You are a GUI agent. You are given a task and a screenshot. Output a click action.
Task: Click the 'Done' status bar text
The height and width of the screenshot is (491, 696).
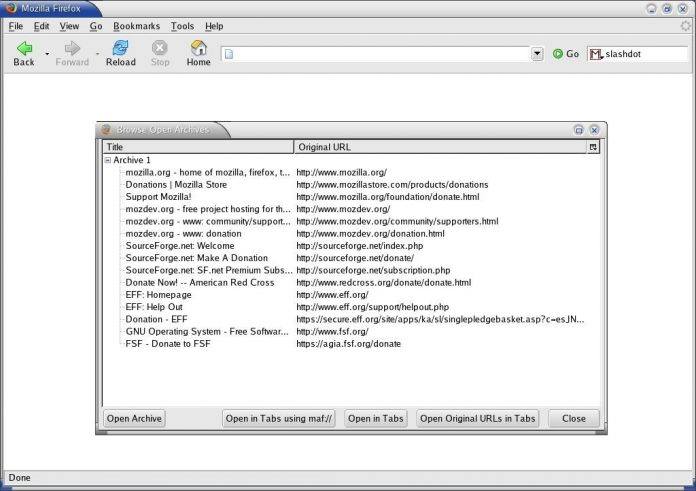[20, 478]
